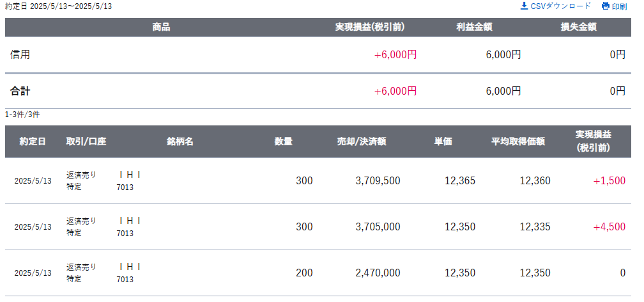
Task: Select the 3,709,500 settlement amount cell
Action: coord(378,180)
